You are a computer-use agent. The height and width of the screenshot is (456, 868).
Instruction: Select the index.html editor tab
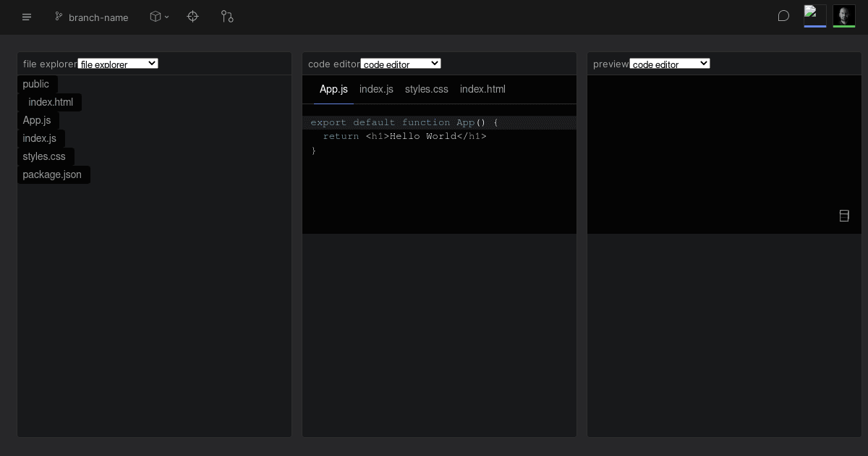point(482,89)
